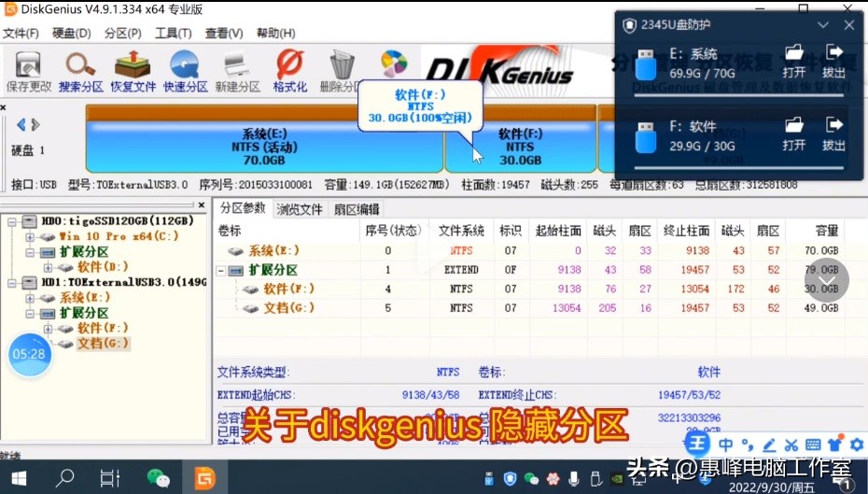This screenshot has height=494, width=868.
Task: Switch to the 分区参数 tab
Action: 243,208
